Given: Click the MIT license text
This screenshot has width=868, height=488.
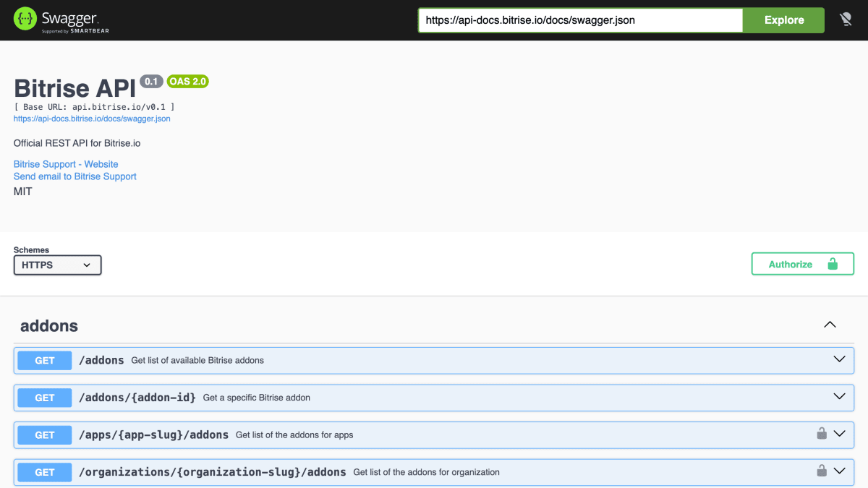Looking at the screenshot, I should (23, 192).
